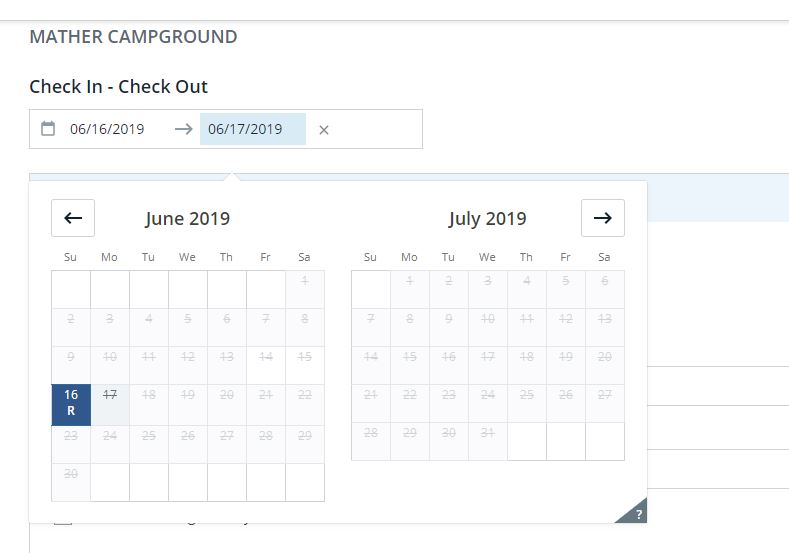Click June 1 in the calendar
Image resolution: width=789 pixels, height=553 pixels.
point(305,281)
